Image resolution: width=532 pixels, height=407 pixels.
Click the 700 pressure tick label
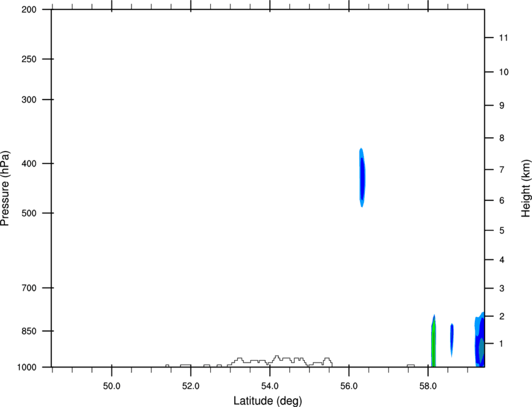(29, 288)
